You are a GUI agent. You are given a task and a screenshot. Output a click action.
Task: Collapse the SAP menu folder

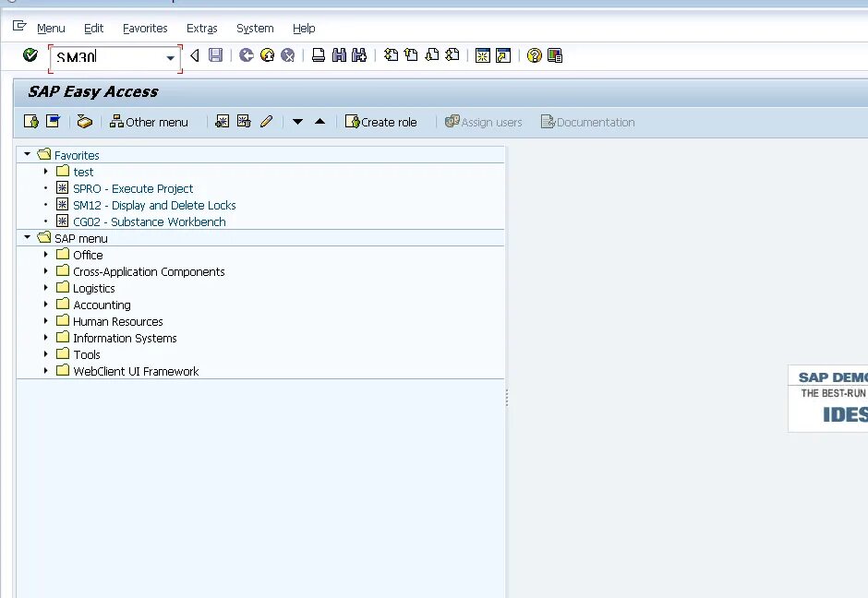[x=27, y=237]
